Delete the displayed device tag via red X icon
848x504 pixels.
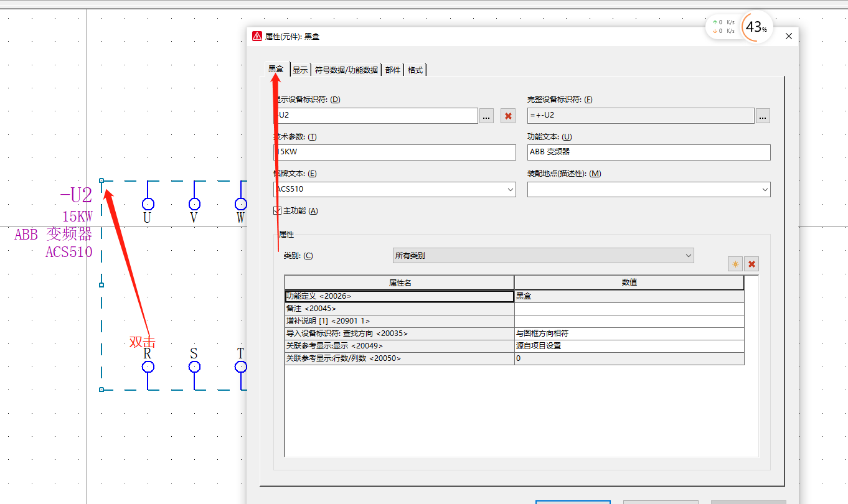click(x=507, y=116)
